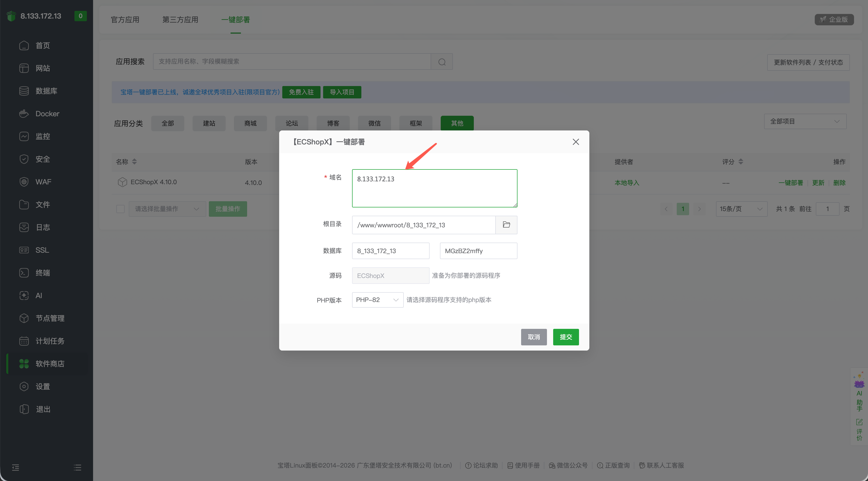Click 一键部署 link in ECShopX row
The image size is (868, 481).
click(790, 183)
